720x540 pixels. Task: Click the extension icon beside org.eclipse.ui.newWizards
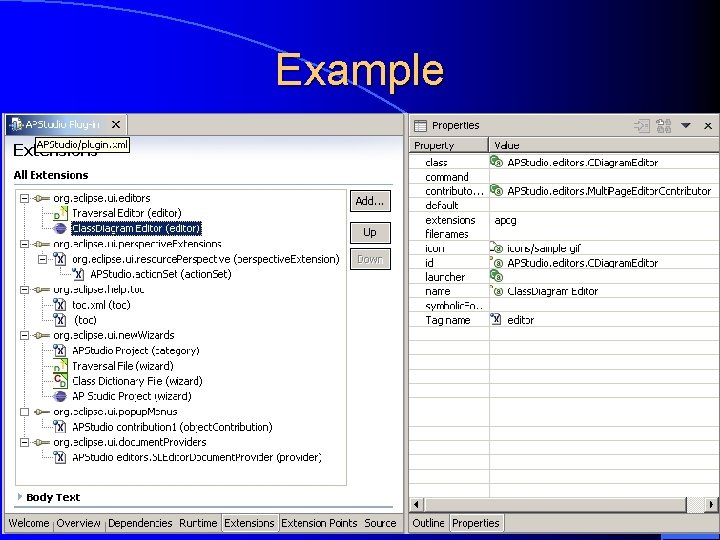[x=42, y=335]
